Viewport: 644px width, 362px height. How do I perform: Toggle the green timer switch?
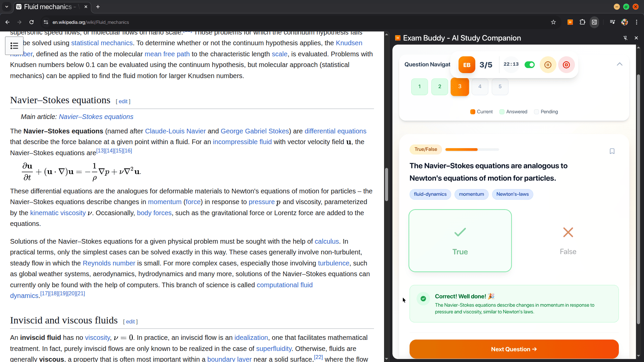tap(529, 65)
